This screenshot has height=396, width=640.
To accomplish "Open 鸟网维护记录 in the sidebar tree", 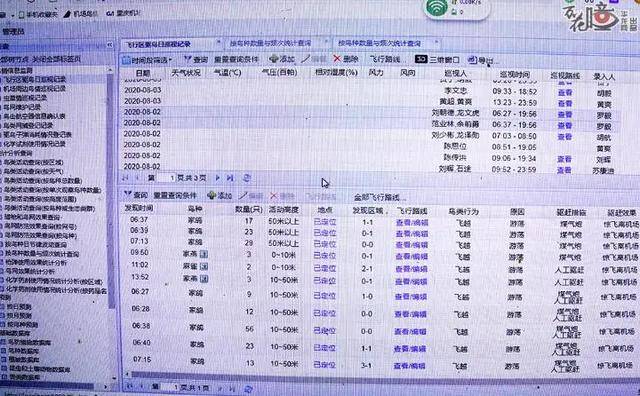I will 22,107.
